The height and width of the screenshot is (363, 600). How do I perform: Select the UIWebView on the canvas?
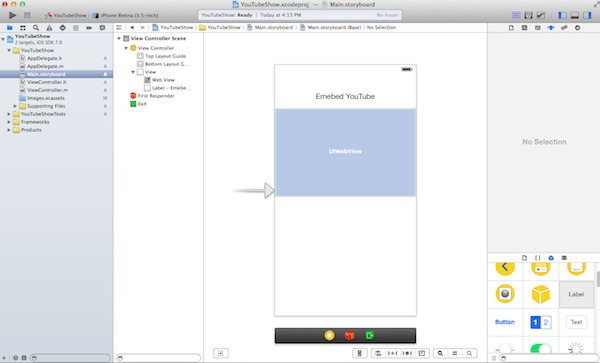point(345,152)
